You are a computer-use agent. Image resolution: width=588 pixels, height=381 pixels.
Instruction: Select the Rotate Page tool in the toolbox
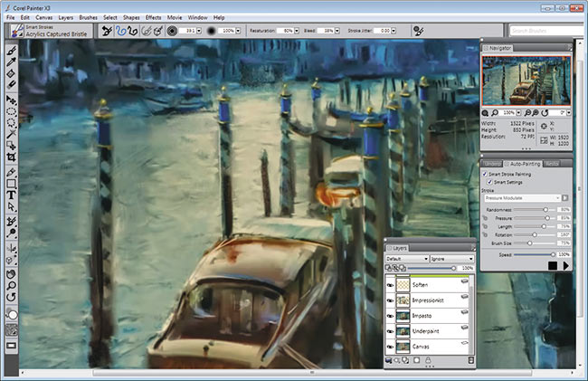(x=11, y=298)
